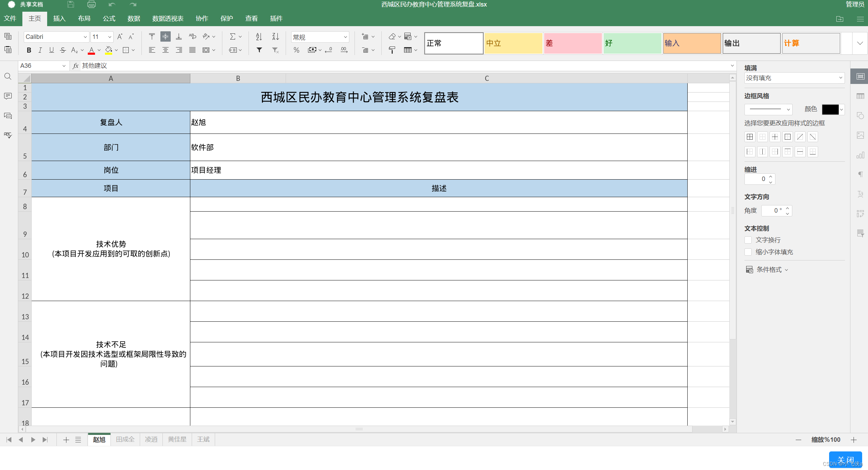This screenshot has height=470, width=868.
Task: Switch to the 插入 tab
Action: click(60, 19)
